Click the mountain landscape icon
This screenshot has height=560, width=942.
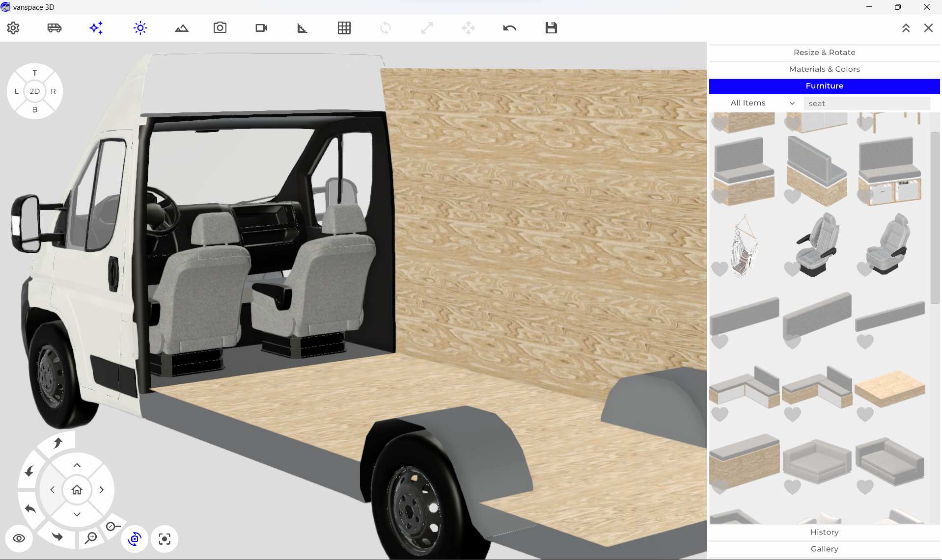coord(182,28)
